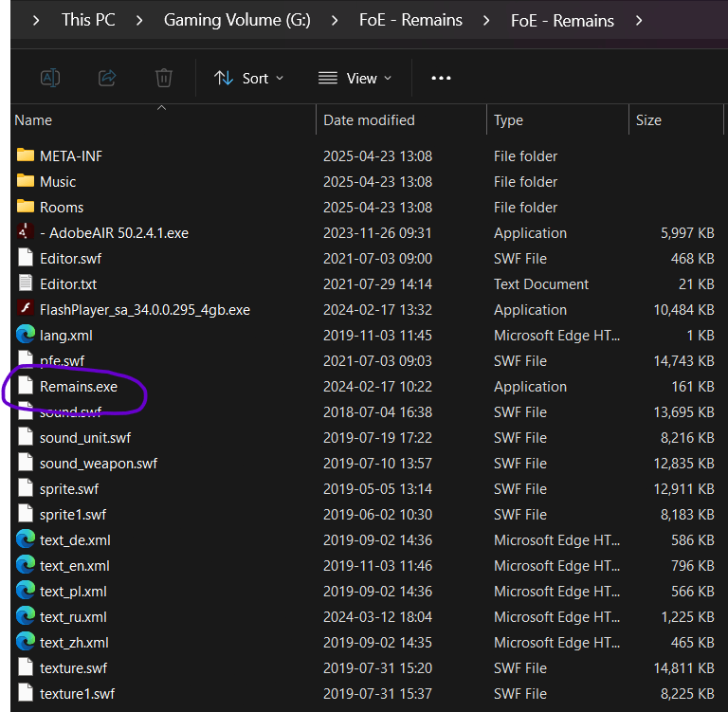Image resolution: width=728 pixels, height=712 pixels.
Task: Select the META-INF folder icon
Action: [26, 155]
